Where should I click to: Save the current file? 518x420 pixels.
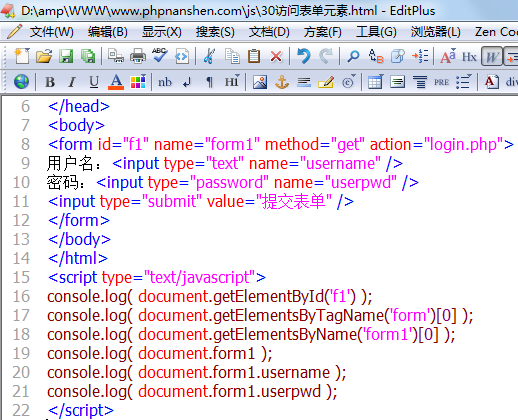(x=66, y=56)
